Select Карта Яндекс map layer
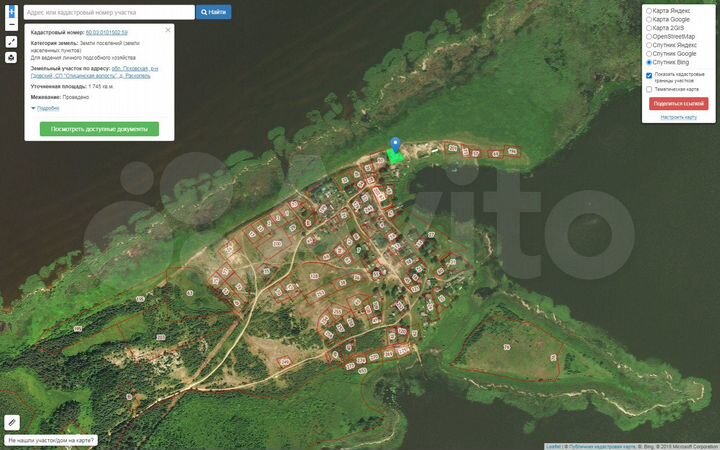Viewport: 720px width, 450px height. [649, 11]
